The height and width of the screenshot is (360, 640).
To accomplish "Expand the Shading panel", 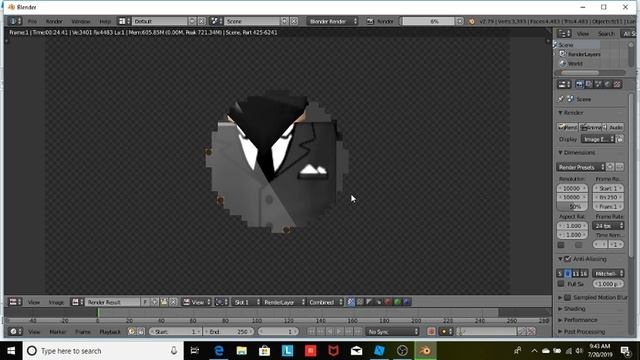I will click(572, 309).
